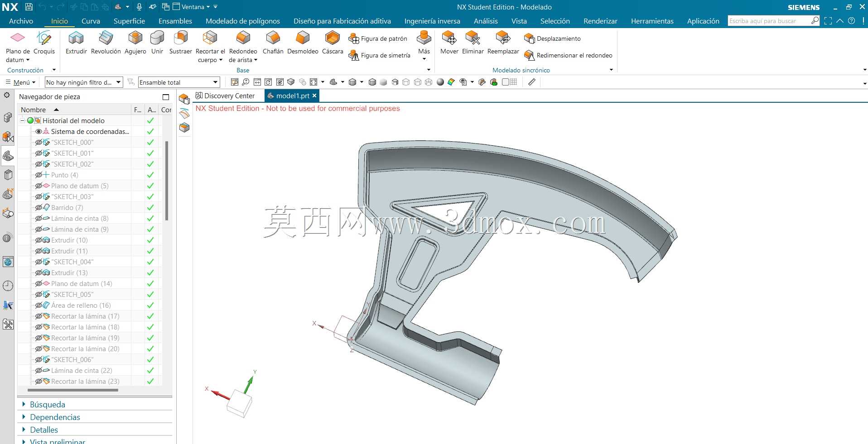This screenshot has width=868, height=444.
Task: Click the Cáscara shell tool
Action: point(333,43)
